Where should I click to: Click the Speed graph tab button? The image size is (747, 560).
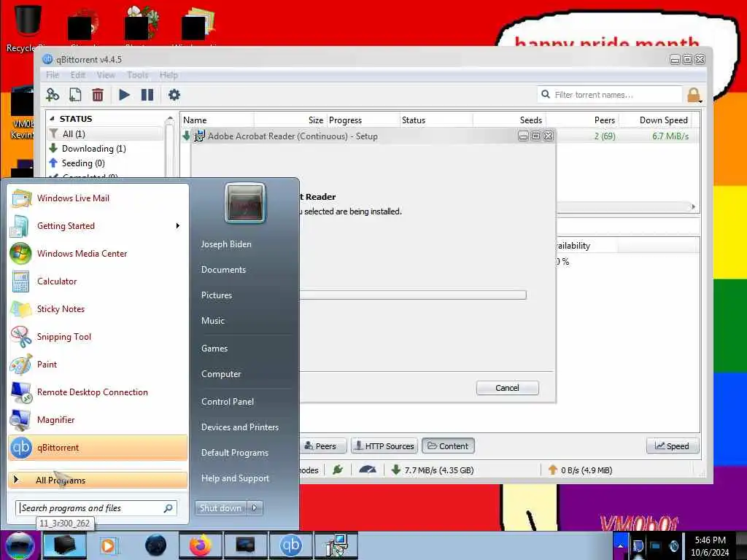tap(672, 446)
